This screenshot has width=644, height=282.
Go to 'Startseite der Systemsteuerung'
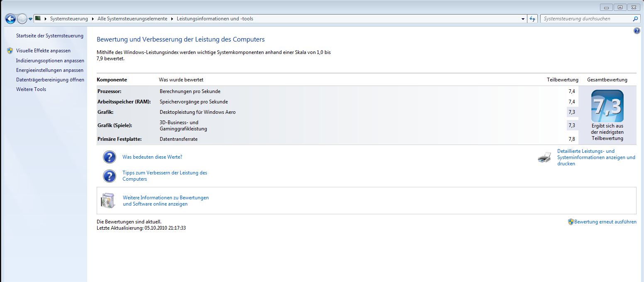click(49, 36)
